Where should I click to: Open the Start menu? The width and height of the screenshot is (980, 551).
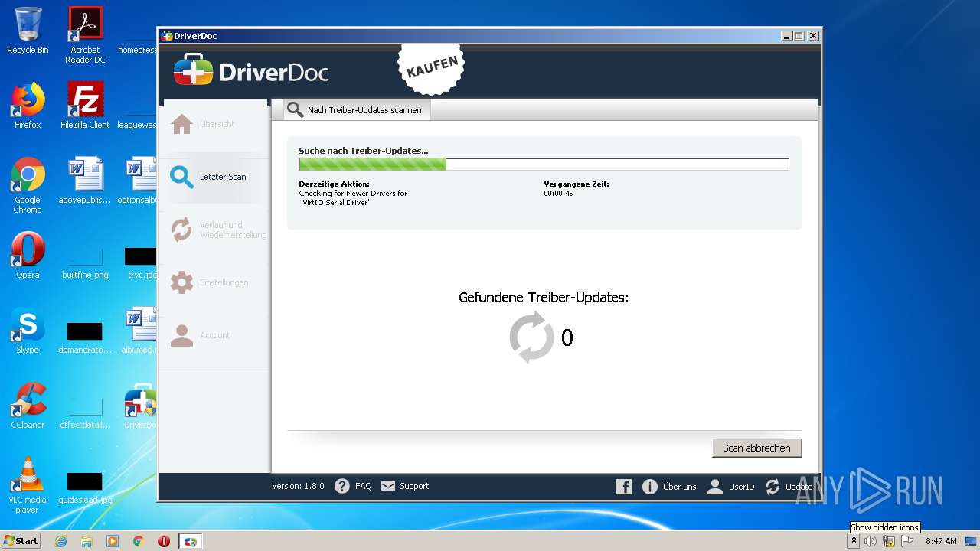pos(21,541)
